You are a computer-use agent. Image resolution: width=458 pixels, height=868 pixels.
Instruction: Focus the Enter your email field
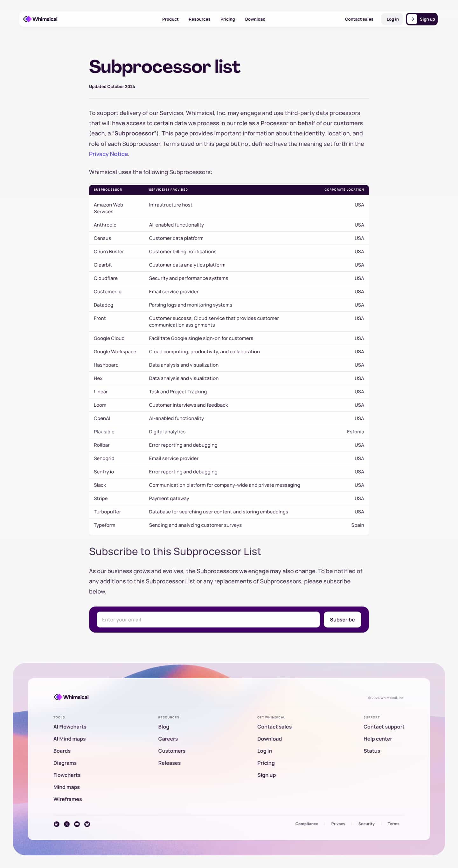coord(208,619)
